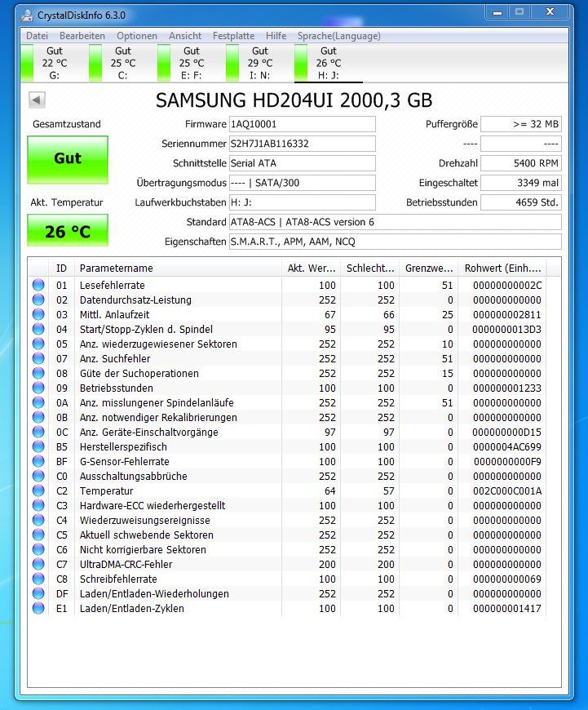Click status icon for Laden/Entladen-Zyklen
The image size is (588, 710).
[x=38, y=608]
